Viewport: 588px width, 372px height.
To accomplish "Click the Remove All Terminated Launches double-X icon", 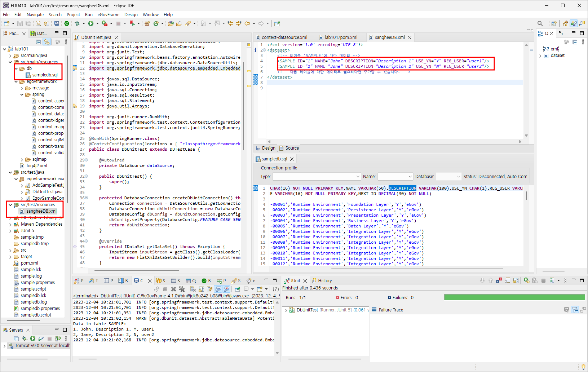I will [x=182, y=289].
